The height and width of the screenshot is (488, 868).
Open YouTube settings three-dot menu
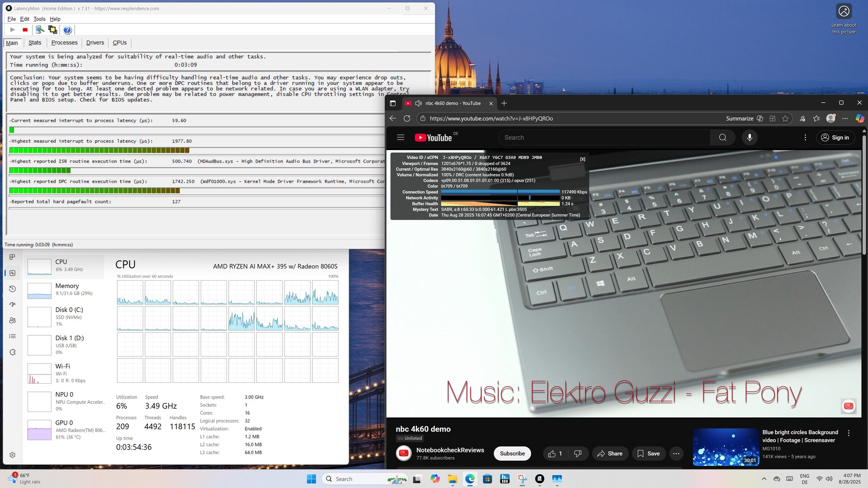tap(805, 137)
